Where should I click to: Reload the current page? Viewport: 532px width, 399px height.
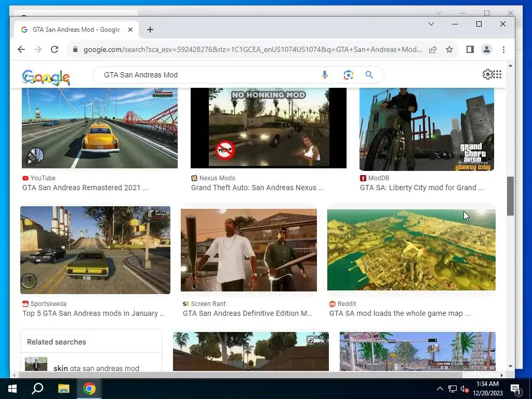54,49
